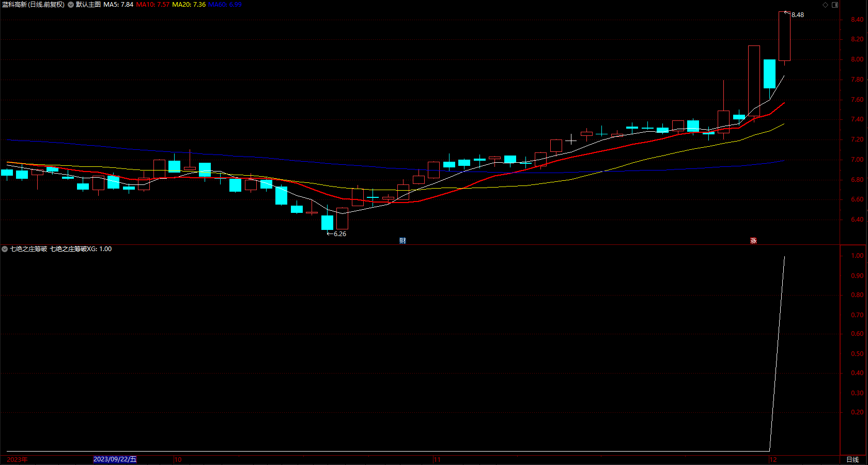Click the 6.40 price axis label
This screenshot has height=465, width=868.
pos(857,220)
